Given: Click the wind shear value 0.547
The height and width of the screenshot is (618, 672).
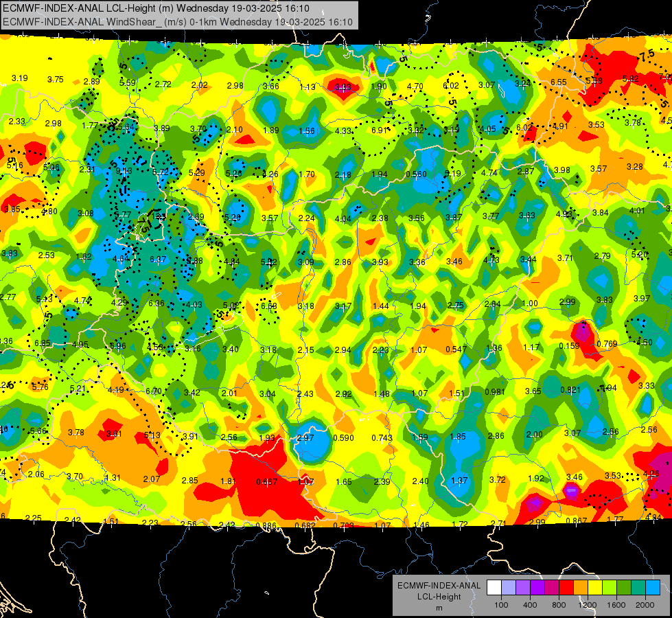Looking at the screenshot, I should click(456, 349).
